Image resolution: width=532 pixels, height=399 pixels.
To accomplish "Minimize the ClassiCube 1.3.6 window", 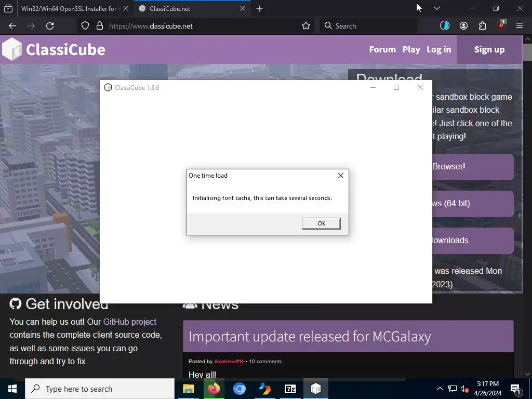I will (373, 87).
